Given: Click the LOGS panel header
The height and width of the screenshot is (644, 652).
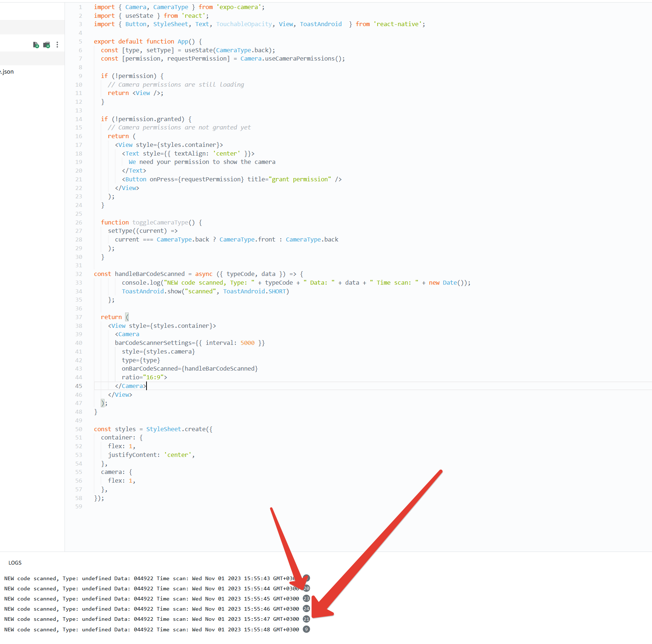Looking at the screenshot, I should pyautogui.click(x=15, y=562).
